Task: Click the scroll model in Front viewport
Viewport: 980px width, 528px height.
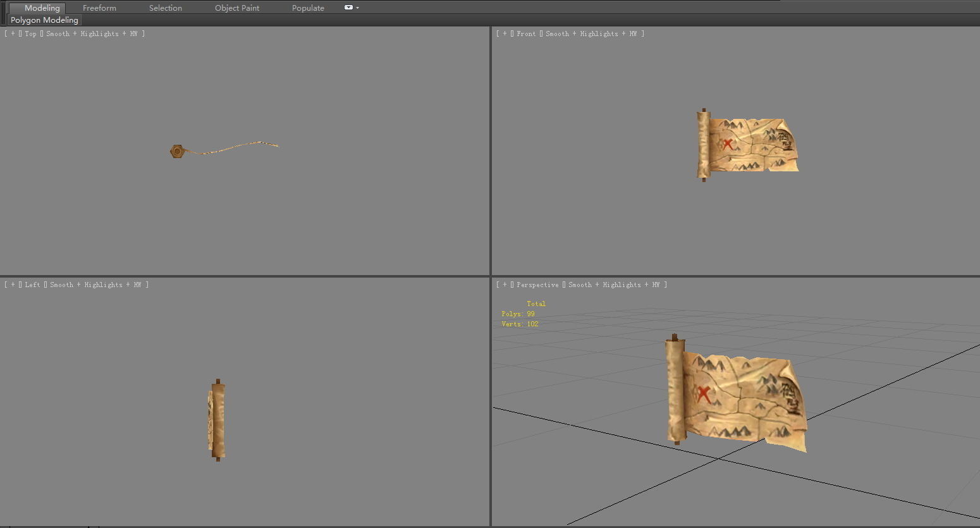Action: click(749, 145)
